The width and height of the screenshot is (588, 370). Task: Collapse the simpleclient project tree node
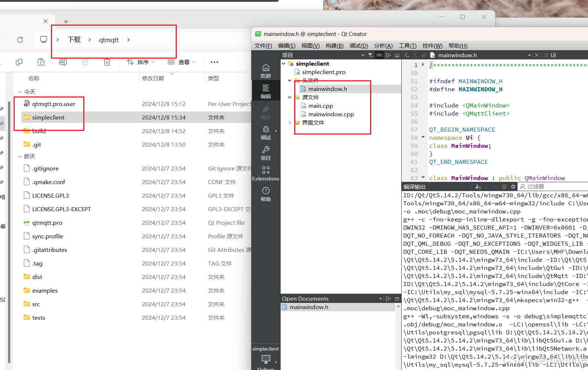(284, 63)
